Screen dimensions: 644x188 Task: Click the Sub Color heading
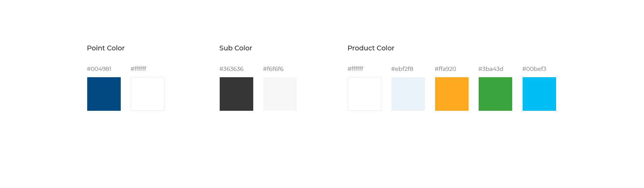[236, 48]
